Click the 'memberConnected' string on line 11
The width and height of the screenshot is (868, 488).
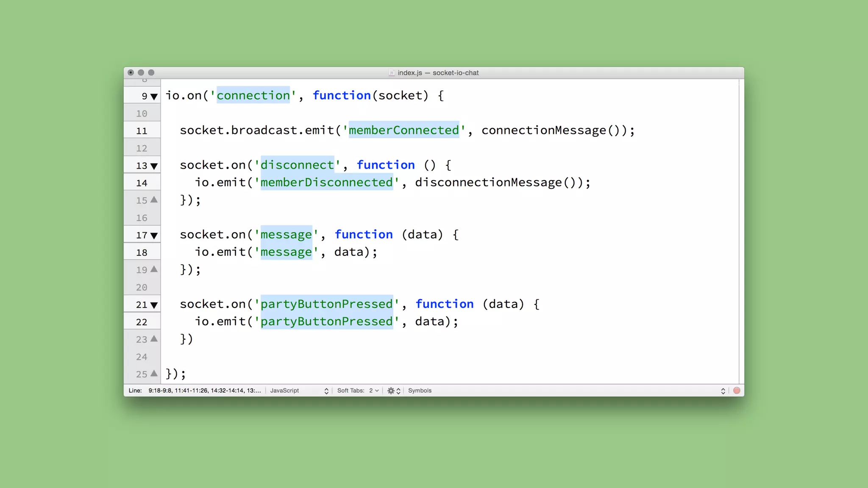[403, 130]
